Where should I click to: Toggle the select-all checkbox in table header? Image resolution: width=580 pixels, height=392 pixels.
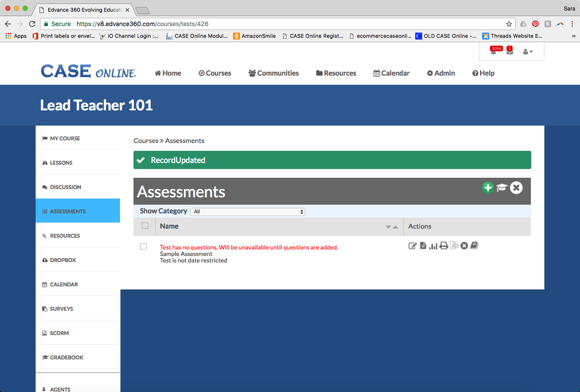click(145, 226)
